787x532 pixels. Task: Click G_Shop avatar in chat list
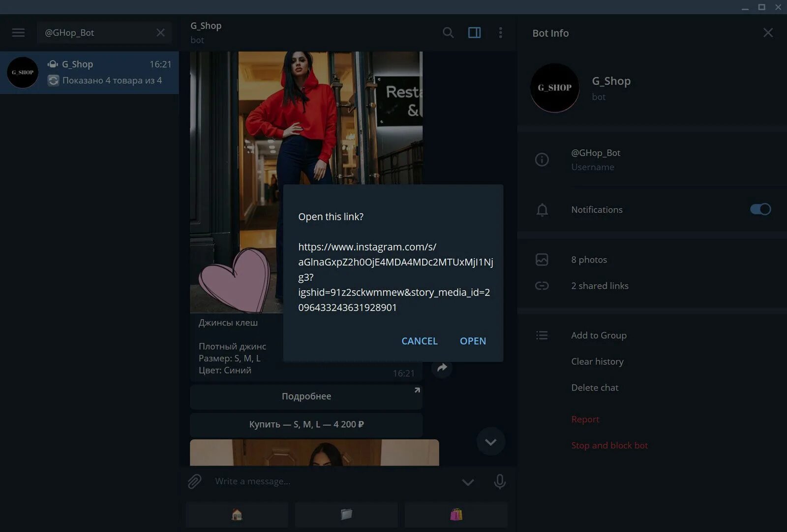coord(23,72)
